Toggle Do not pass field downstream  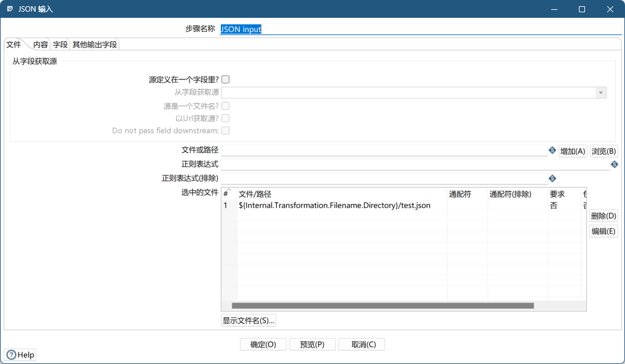click(226, 130)
